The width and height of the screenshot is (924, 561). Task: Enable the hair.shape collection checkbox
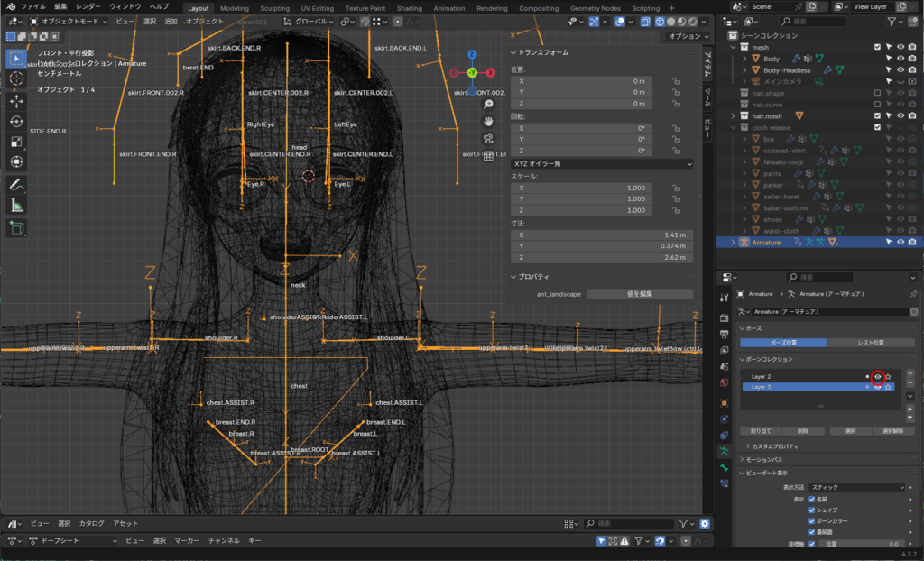pyautogui.click(x=877, y=93)
